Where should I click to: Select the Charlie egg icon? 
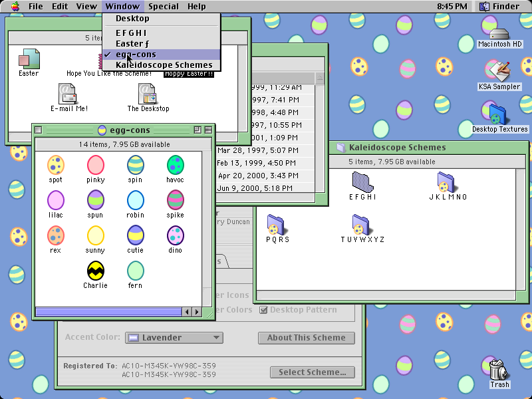click(x=95, y=271)
